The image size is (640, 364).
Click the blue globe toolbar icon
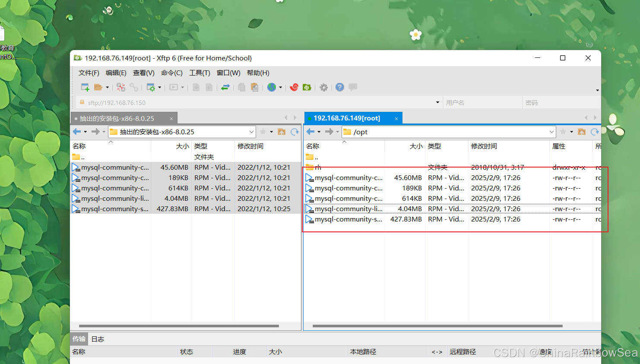click(x=272, y=87)
